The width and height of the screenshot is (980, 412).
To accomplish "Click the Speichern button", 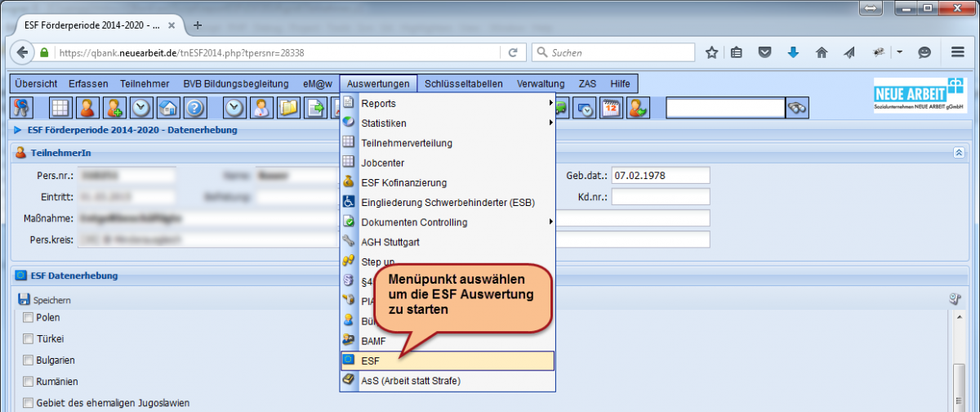I will pos(45,300).
